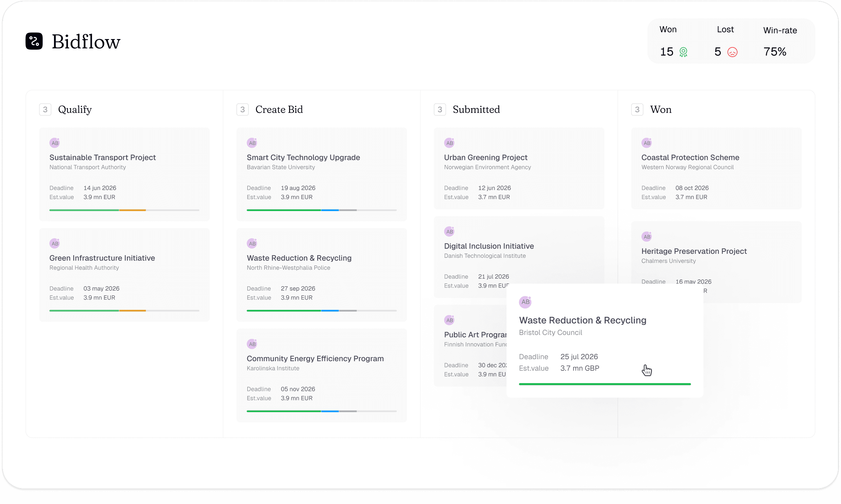
Task: Click AB avatar on Smart City Technology Upgrade
Action: tap(252, 142)
